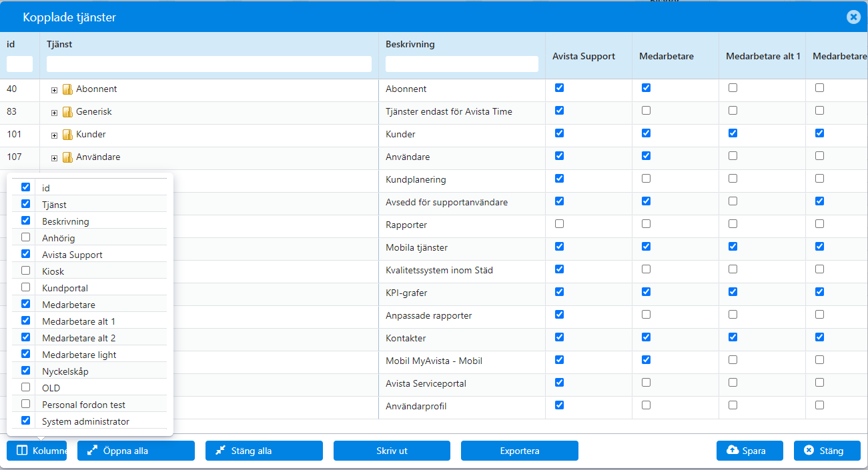
Task: Expand the Abonnent tree node
Action: pyautogui.click(x=55, y=90)
